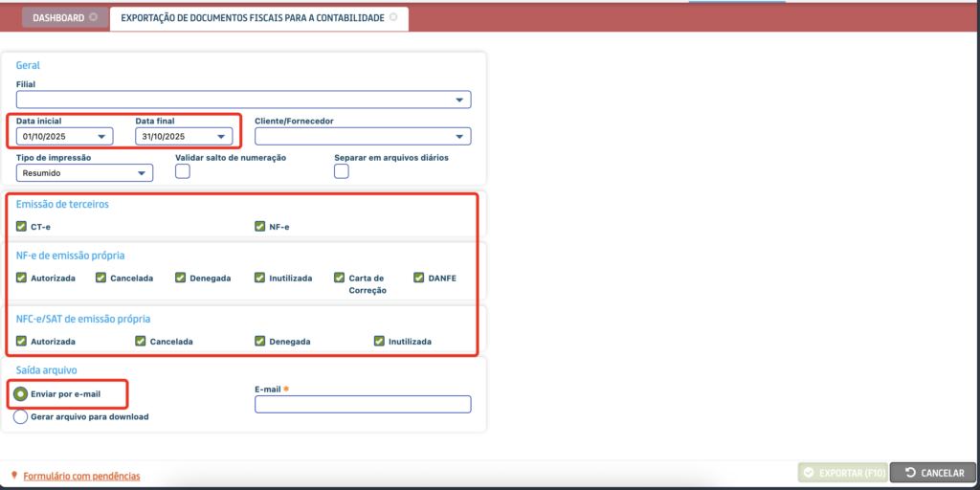Expand the Filial dropdown
Image resolution: width=980 pixels, height=490 pixels.
[460, 100]
